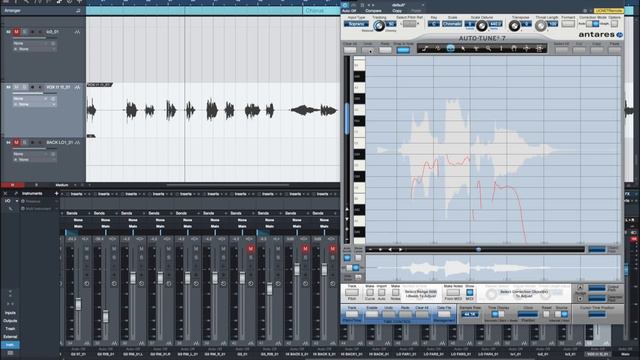Screen dimensions: 640x360
Task: Select the Arrow tool in Auto-Tune toolbar
Action: [463, 49]
